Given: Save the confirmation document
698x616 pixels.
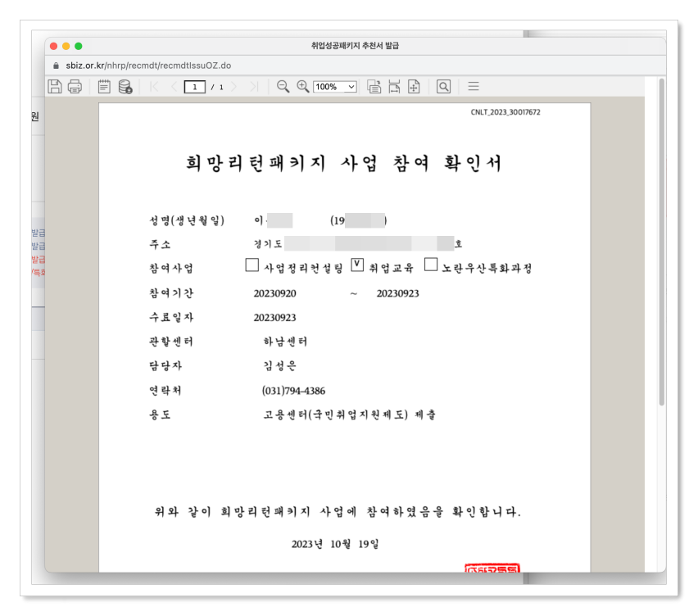Looking at the screenshot, I should coord(55,86).
